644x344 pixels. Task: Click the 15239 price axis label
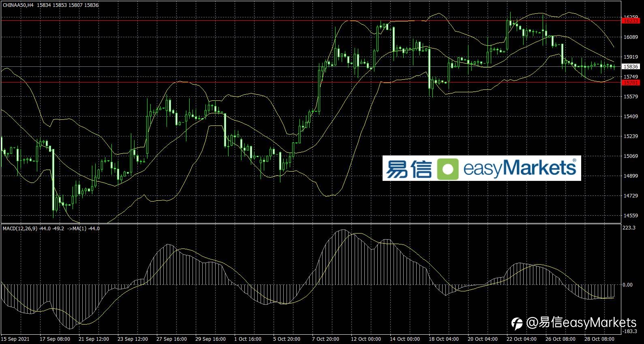(631, 136)
